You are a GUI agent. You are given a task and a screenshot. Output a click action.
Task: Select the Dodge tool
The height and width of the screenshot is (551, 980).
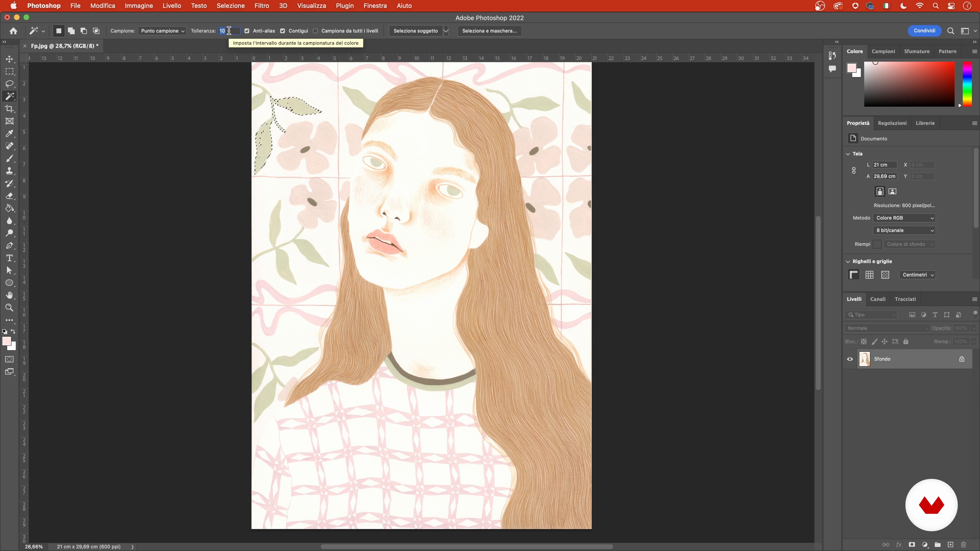tap(9, 233)
